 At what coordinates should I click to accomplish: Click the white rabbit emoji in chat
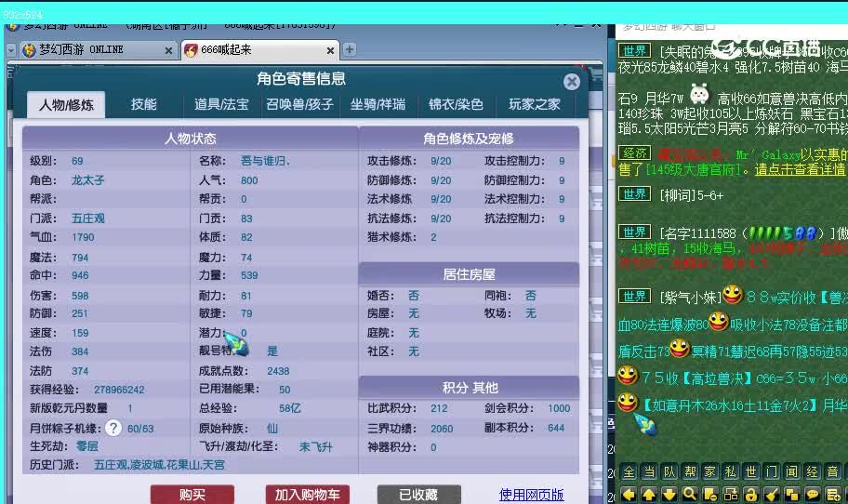(699, 94)
